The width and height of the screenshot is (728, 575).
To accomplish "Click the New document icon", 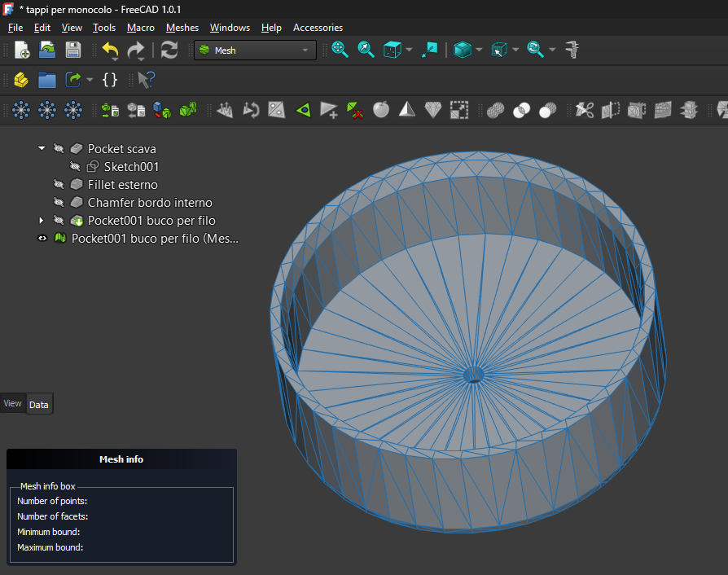I will 22,50.
